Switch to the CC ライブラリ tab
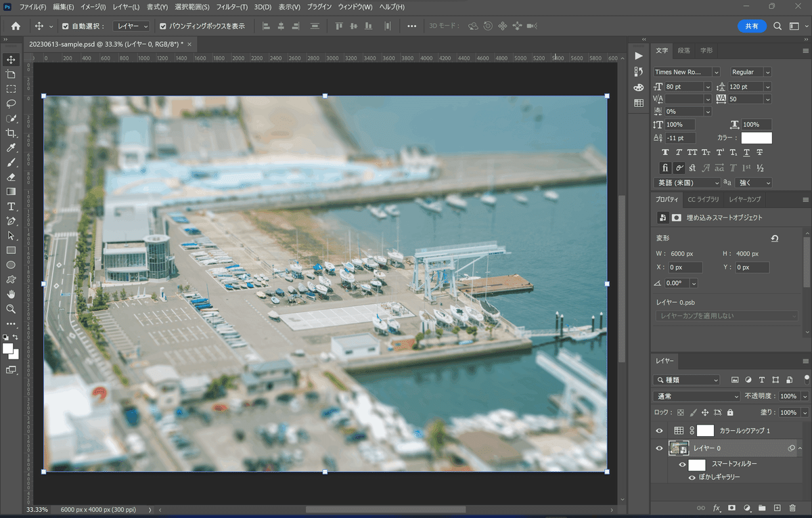 click(704, 200)
